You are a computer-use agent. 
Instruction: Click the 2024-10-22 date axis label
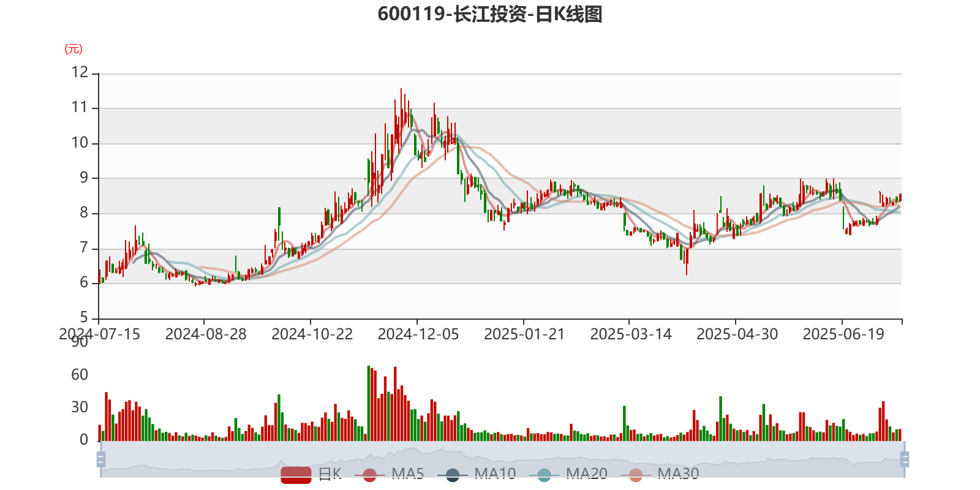point(312,334)
